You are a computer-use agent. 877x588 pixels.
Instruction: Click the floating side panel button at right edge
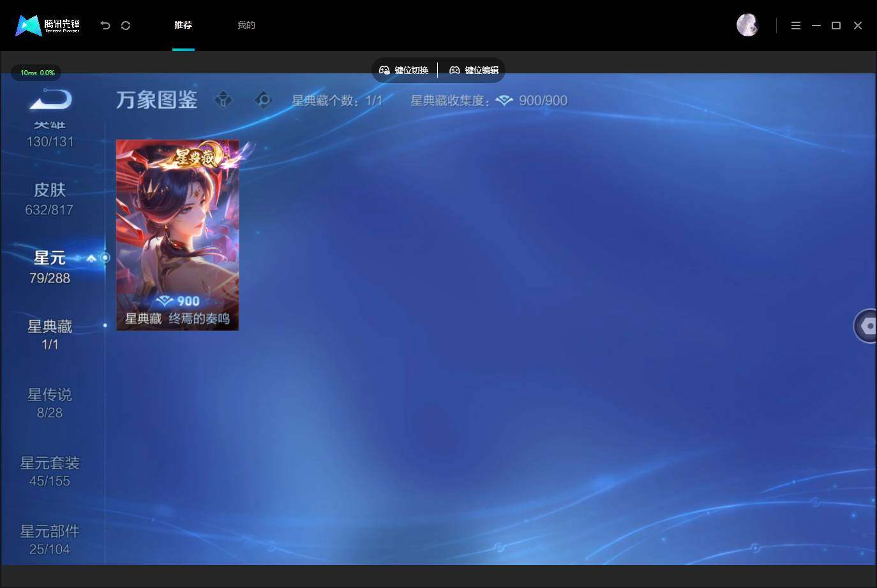[866, 326]
